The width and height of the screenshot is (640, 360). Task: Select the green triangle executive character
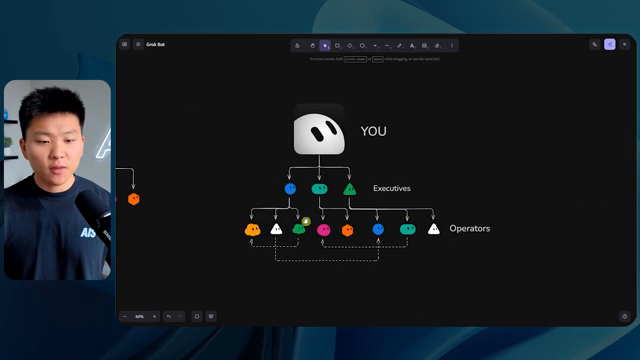click(x=349, y=189)
